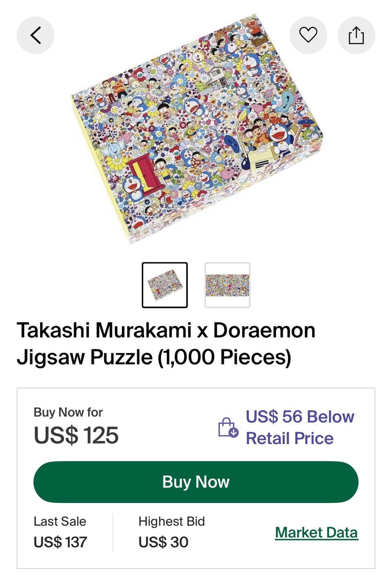Click the green Buy Now button

[x=196, y=482]
